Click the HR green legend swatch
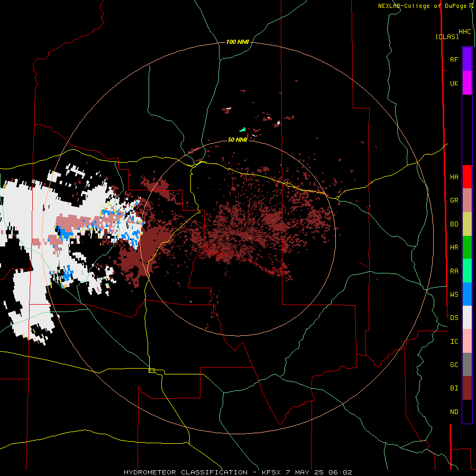This screenshot has width=476, height=476. [467, 248]
